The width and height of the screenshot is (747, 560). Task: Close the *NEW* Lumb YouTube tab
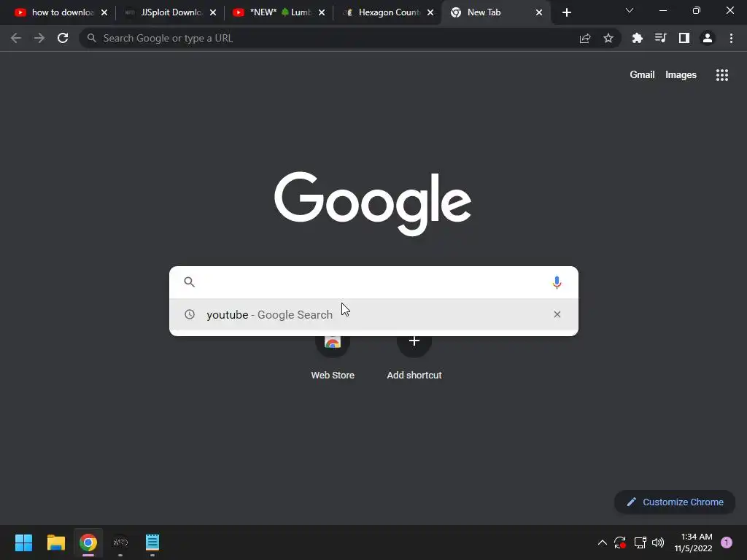coord(322,12)
